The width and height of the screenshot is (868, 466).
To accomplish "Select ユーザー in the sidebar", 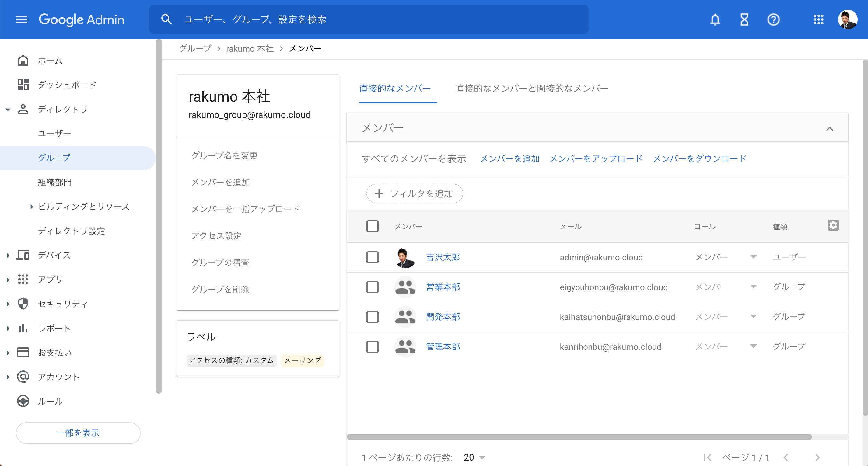I will click(x=54, y=133).
